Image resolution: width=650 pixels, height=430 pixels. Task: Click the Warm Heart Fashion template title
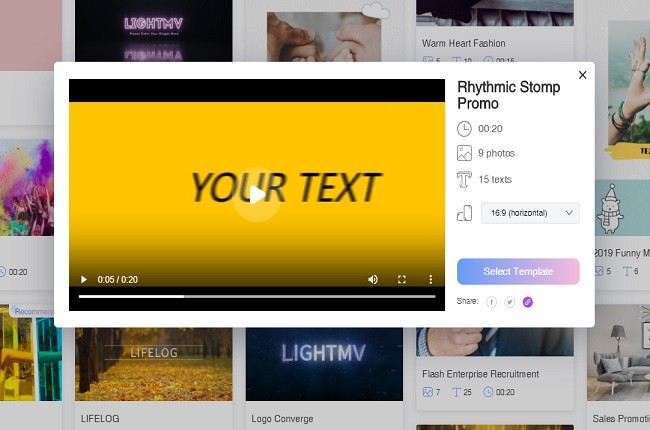(463, 44)
